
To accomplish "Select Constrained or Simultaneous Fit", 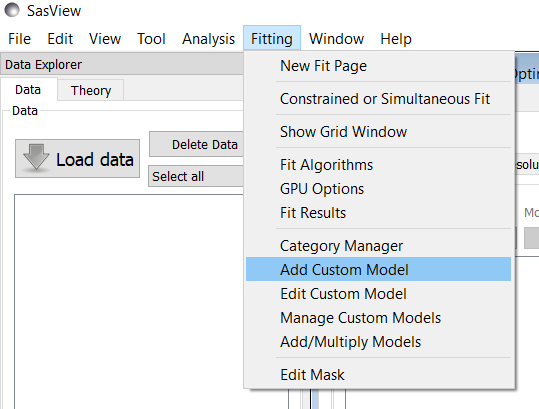I will 378,99.
